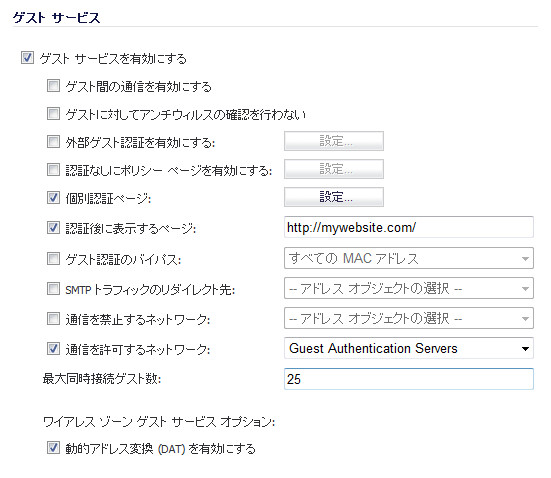551x478 pixels.
Task: Expand SMTP redirect アドレス オブジェクトの選択 dropdown
Action: (409, 288)
